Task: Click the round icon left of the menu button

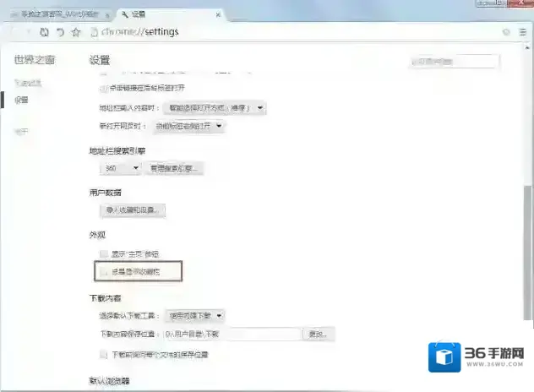Action: click(506, 32)
